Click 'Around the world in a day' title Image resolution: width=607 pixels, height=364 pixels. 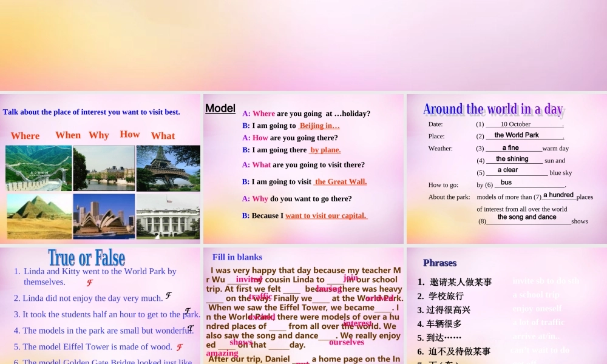pyautogui.click(x=493, y=109)
